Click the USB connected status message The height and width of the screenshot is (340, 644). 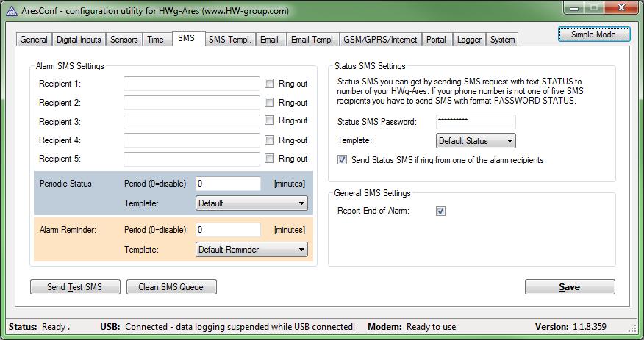click(x=240, y=327)
